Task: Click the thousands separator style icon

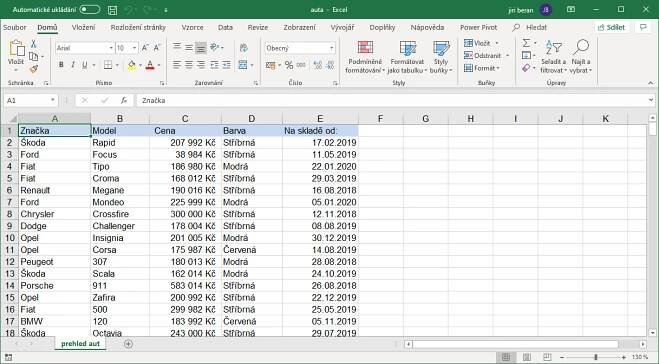Action: (x=301, y=65)
